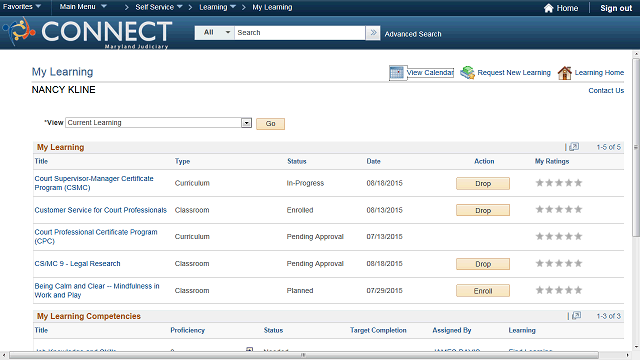
Task: Click the CONNECT Maryland Judiciary logo
Action: point(87,33)
